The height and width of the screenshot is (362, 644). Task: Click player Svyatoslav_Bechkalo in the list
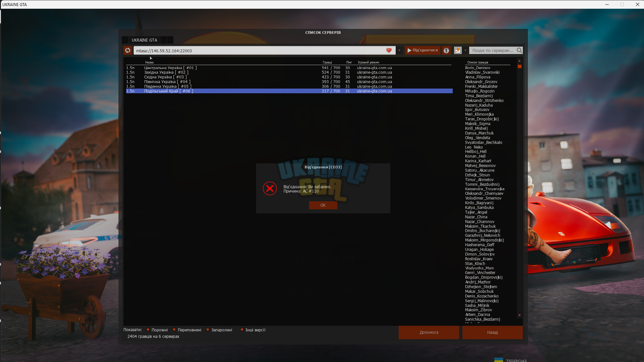pyautogui.click(x=484, y=143)
